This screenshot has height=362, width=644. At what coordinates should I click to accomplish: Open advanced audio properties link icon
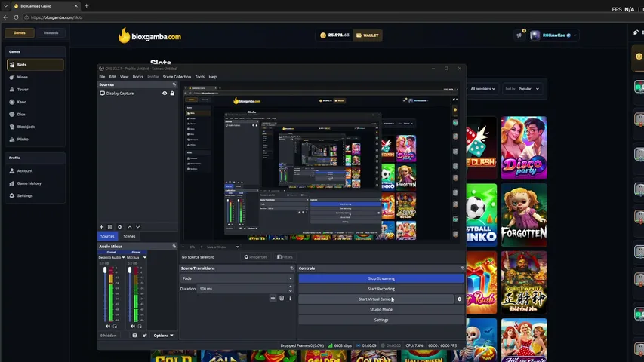[x=144, y=336]
